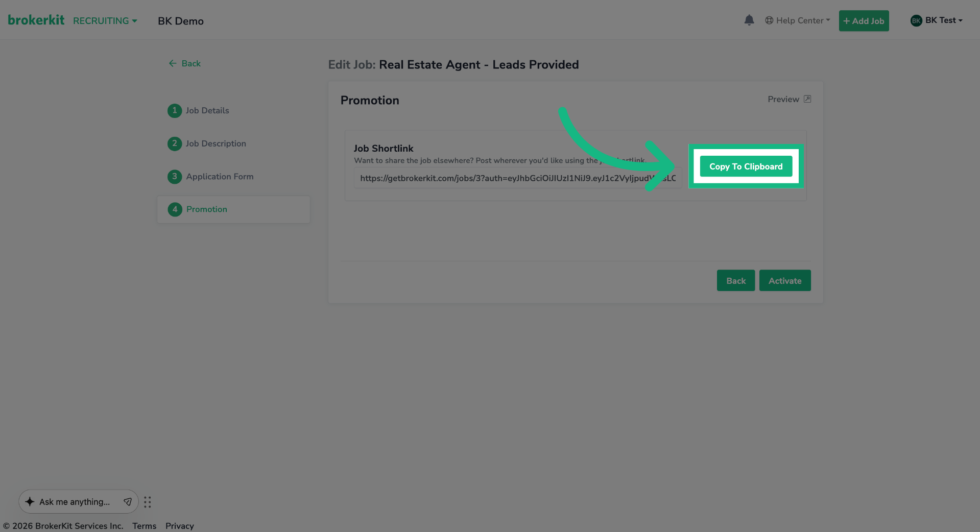Screen dimensions: 980x532
Task: Click the Help Center globe icon
Action: pos(769,20)
